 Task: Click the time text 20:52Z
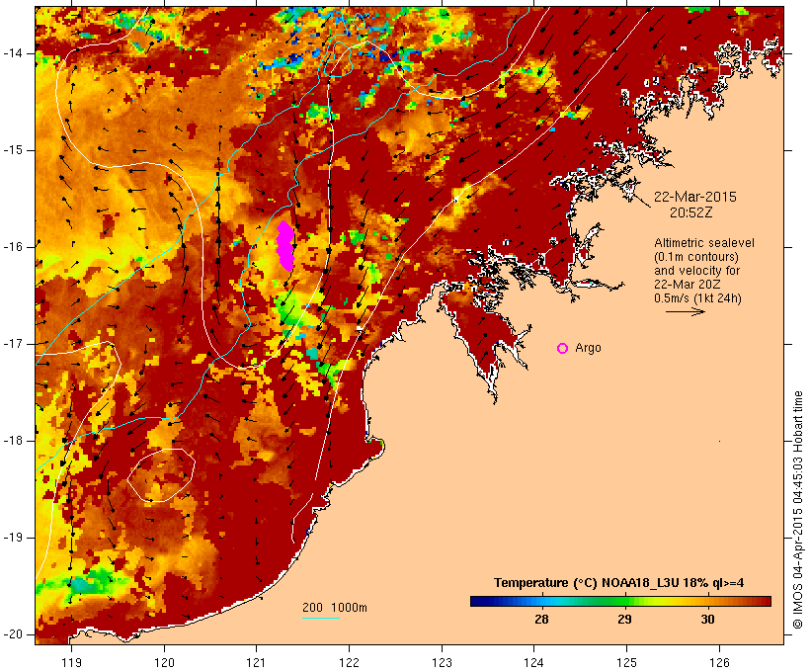pos(691,212)
